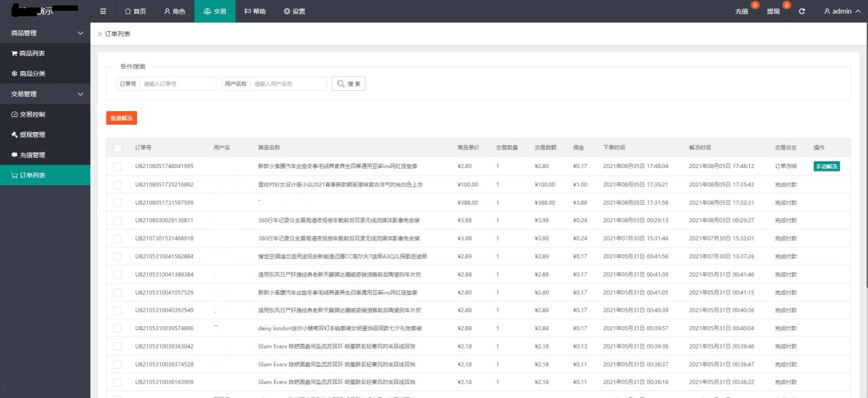Screen dimensions: 868x398
Task: Click order number UB2105310039363042
Action: (164, 346)
